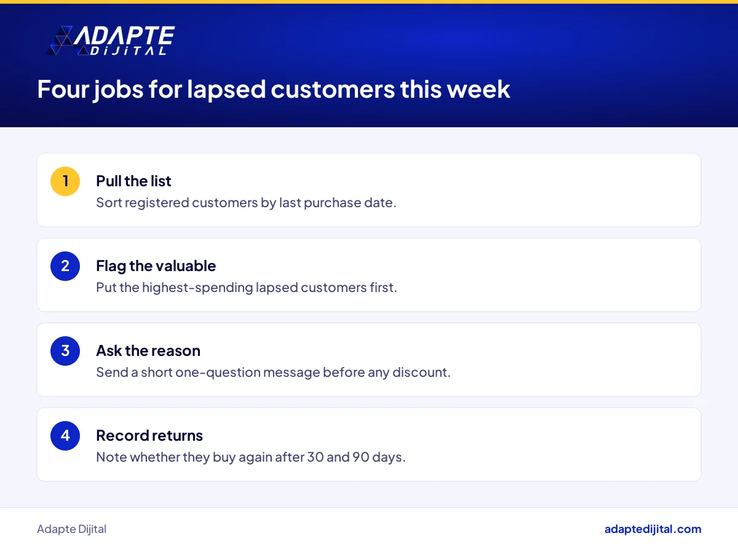Select the 'Ask the reason' title
Viewport: 738px width, 560px height.
[148, 350]
